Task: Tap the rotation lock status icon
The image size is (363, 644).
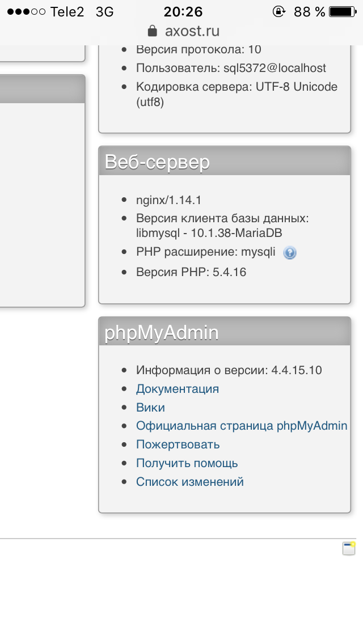Action: 278,11
